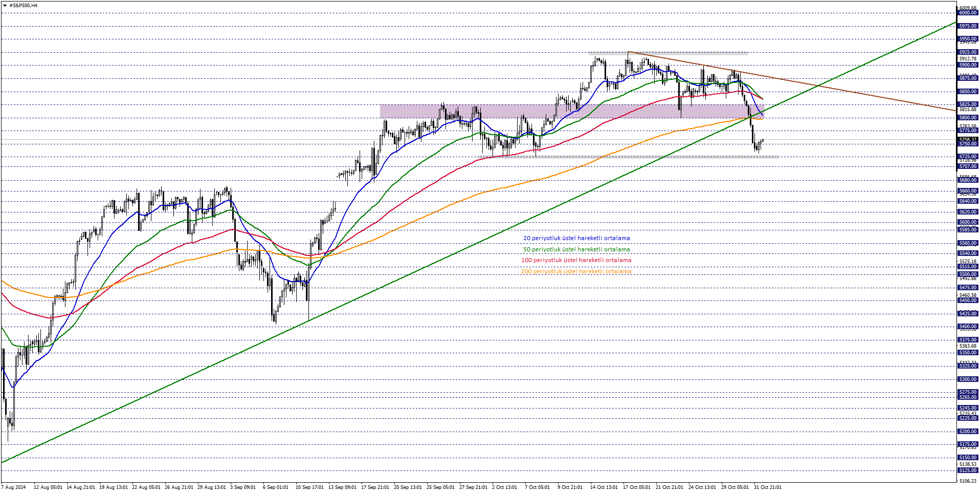Click the 5912.78 scale value
This screenshot has width=980, height=493.
(x=968, y=59)
